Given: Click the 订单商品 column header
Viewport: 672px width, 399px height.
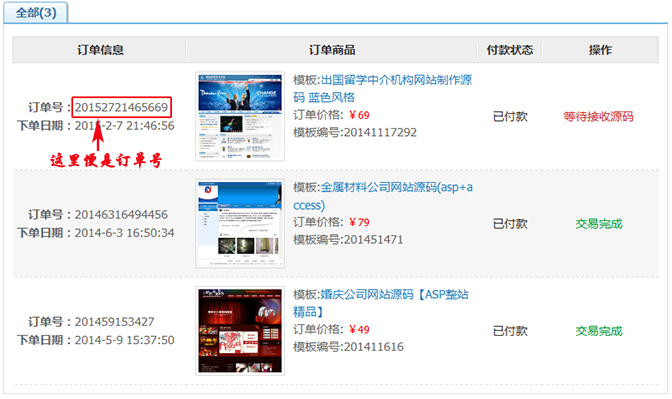Looking at the screenshot, I should (x=332, y=50).
